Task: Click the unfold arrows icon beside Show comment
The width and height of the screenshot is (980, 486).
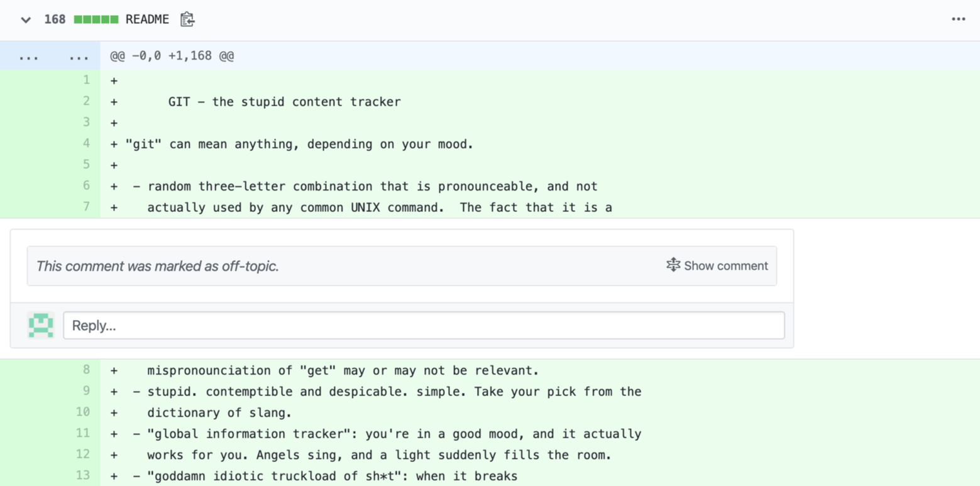Action: click(x=673, y=265)
